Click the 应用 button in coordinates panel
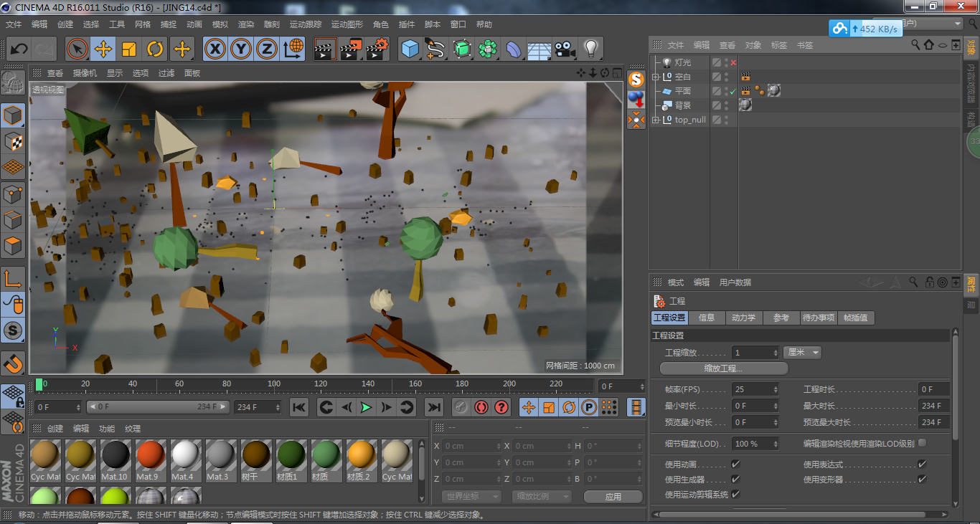Image resolution: width=980 pixels, height=524 pixels. click(x=613, y=496)
